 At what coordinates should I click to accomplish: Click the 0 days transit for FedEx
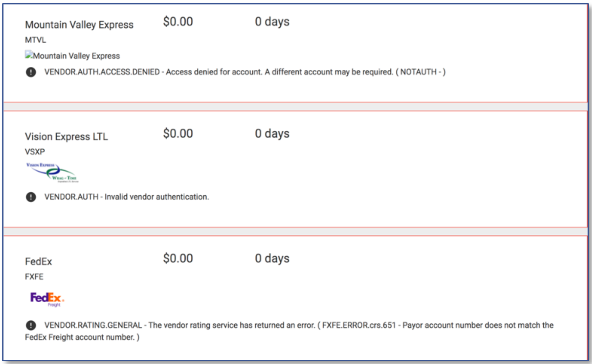pos(272,258)
